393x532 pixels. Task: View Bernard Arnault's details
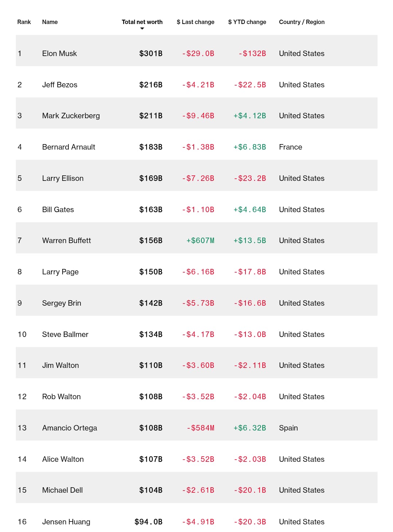pos(68,147)
